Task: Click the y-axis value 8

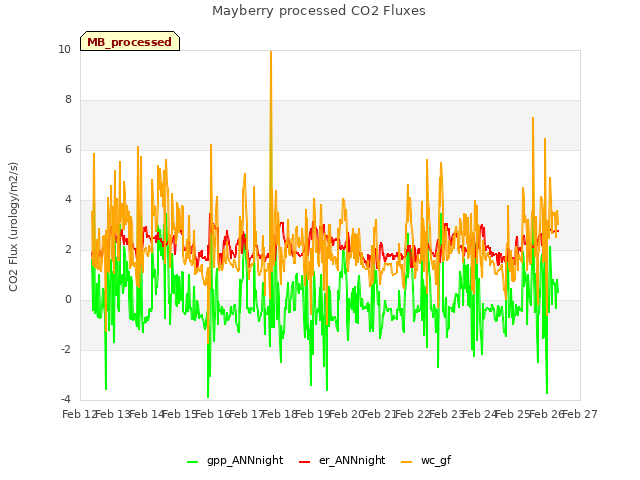Action: pos(68,100)
